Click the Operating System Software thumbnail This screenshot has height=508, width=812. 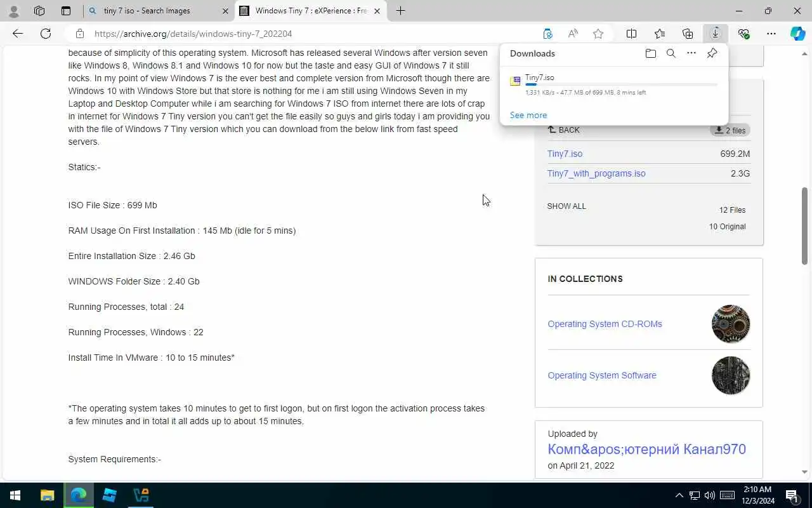pyautogui.click(x=731, y=375)
